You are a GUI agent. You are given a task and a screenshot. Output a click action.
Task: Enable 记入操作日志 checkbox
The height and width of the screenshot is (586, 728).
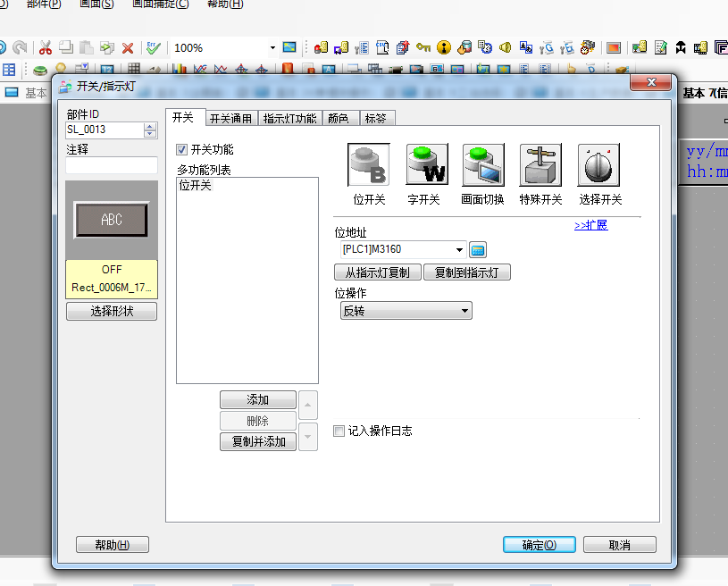pyautogui.click(x=339, y=431)
